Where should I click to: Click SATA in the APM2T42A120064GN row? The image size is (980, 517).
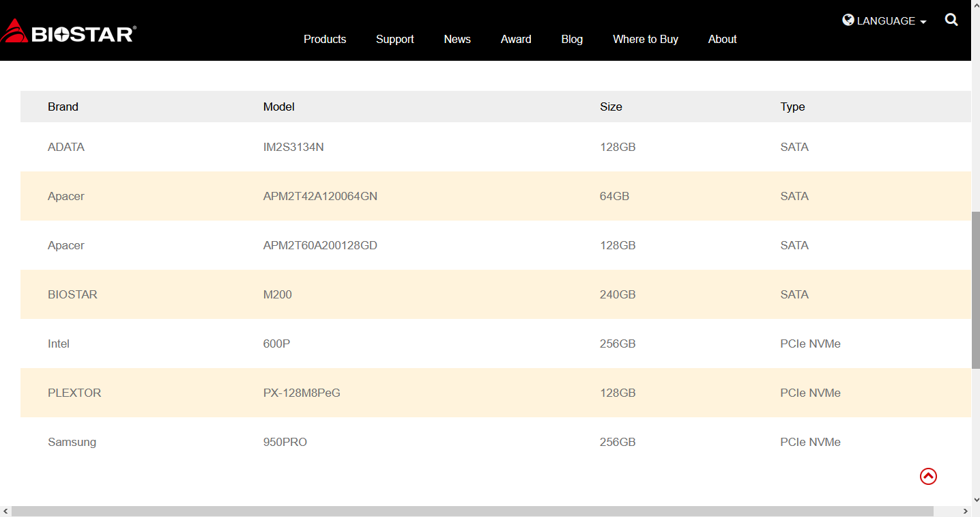tap(794, 196)
